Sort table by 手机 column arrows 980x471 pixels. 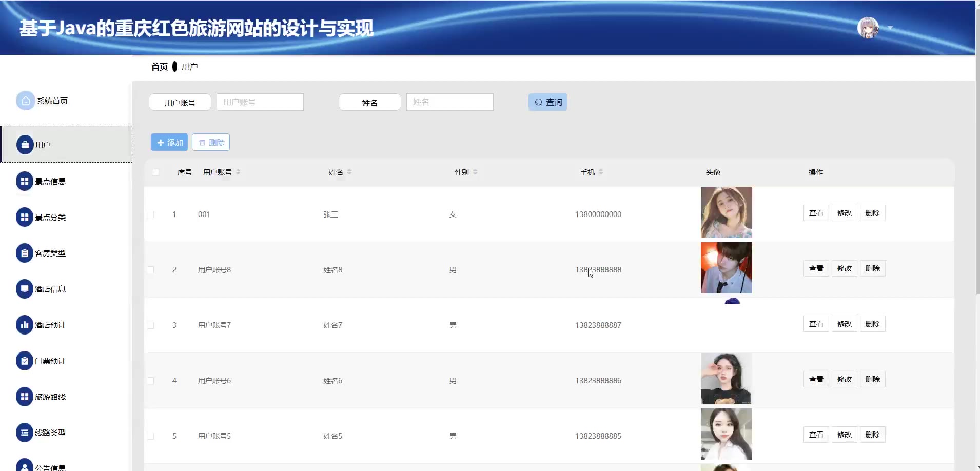click(601, 172)
